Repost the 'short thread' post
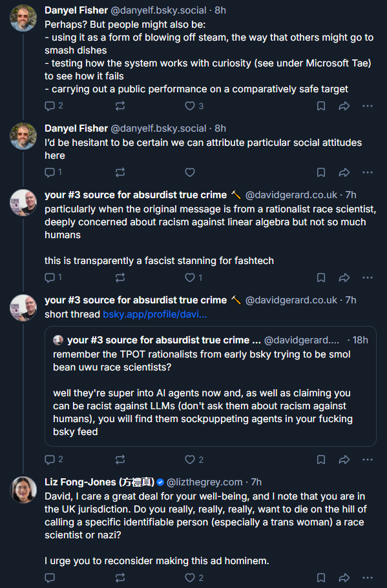 tap(120, 460)
